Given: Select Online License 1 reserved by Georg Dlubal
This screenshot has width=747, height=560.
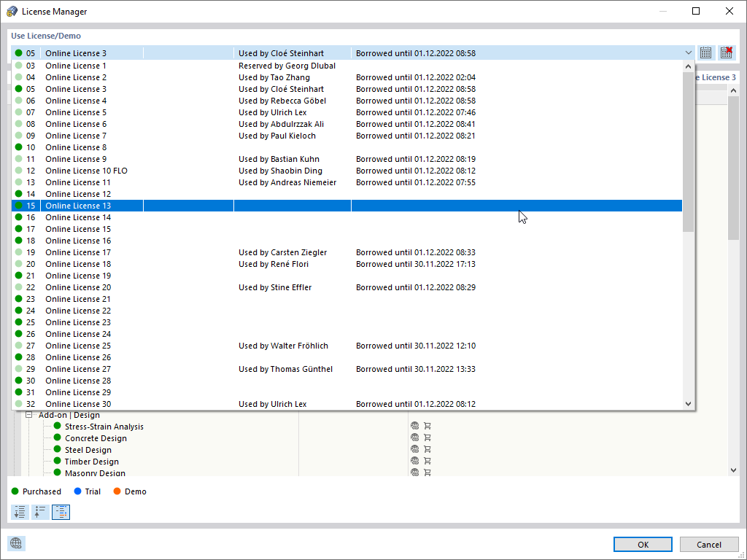Looking at the screenshot, I should point(347,66).
